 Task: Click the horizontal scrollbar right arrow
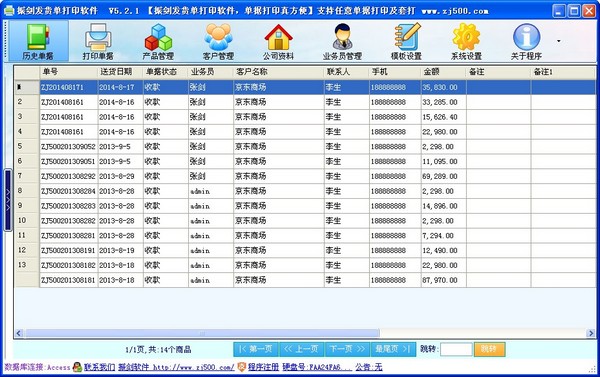591,333
